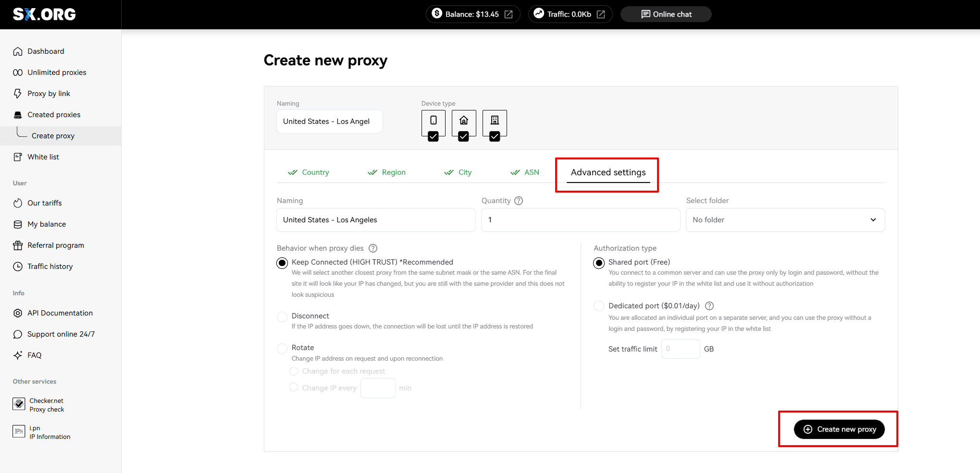This screenshot has width=980, height=473.
Task: Open the Unlimited proxies page
Action: click(57, 73)
